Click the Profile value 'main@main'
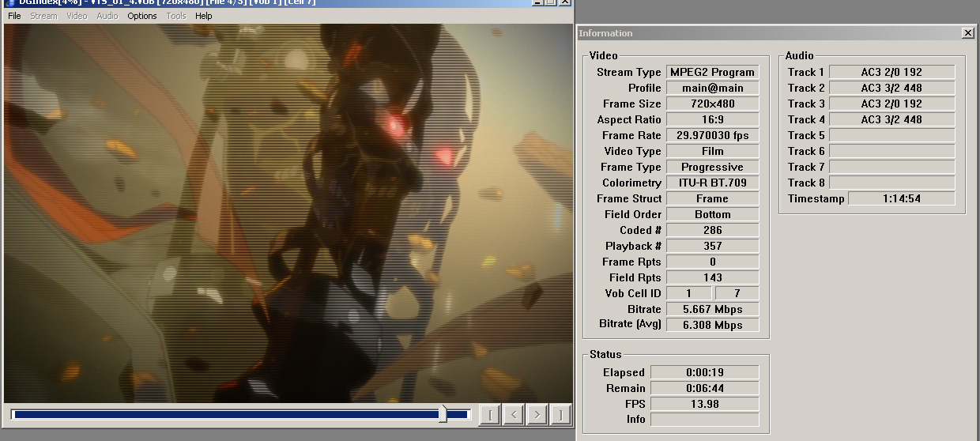Image resolution: width=980 pixels, height=441 pixels. point(713,88)
